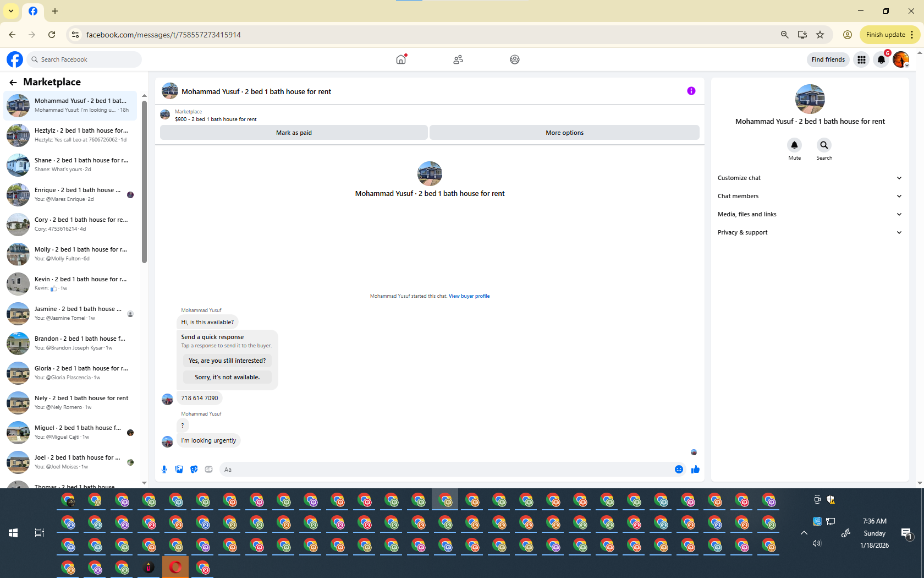Viewport: 924px width, 578px height.
Task: Open the GIF picker icon
Action: click(x=208, y=470)
